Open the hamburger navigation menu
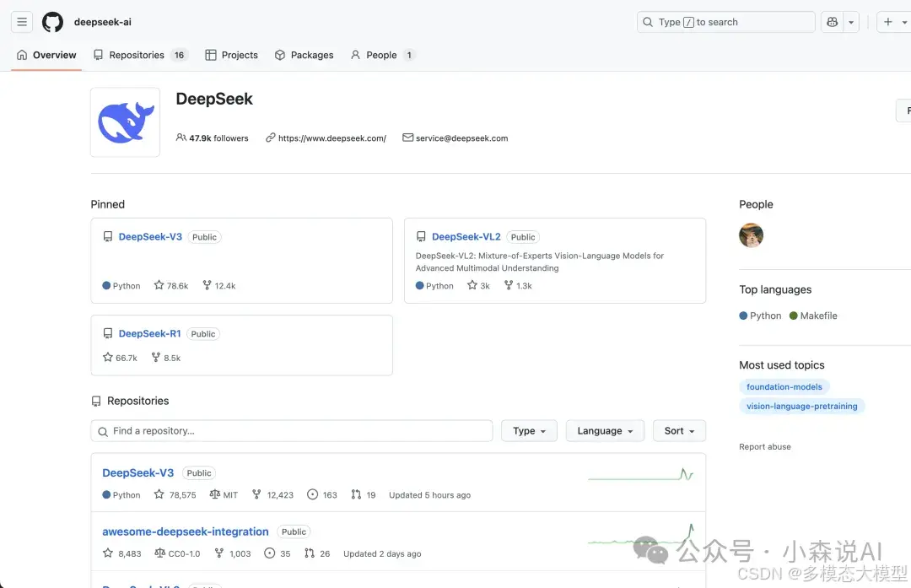The image size is (911, 588). tap(21, 22)
